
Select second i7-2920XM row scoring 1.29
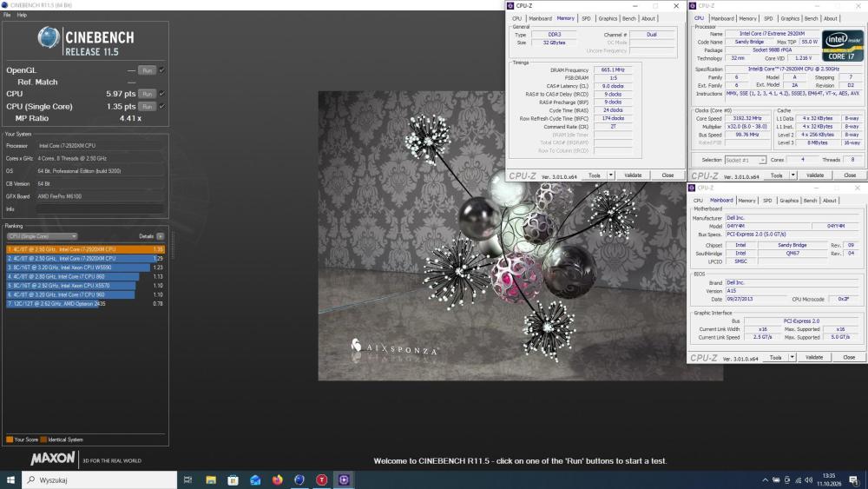[x=85, y=258]
